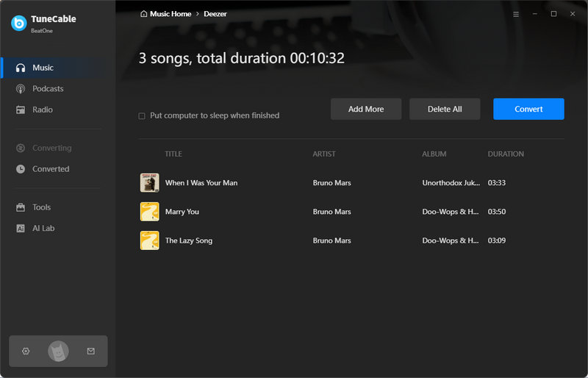Click duration 03:33 cell
588x378 pixels.
(x=497, y=183)
